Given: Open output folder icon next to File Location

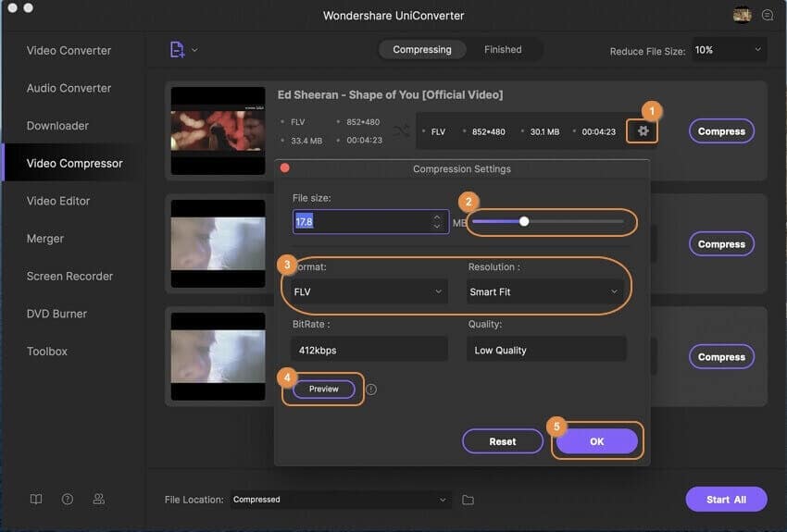Looking at the screenshot, I should click(x=468, y=500).
